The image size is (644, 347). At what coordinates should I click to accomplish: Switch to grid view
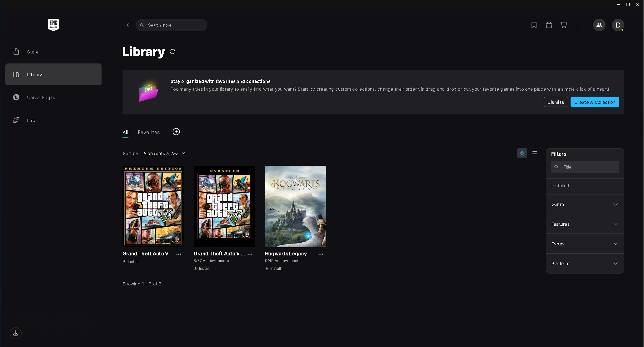tap(522, 153)
